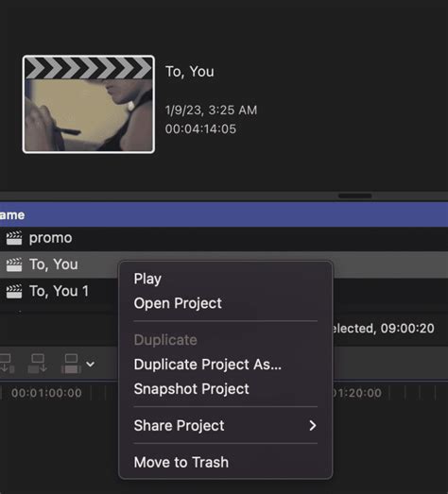Expand Share Project submenu chevron arrow

(x=313, y=426)
